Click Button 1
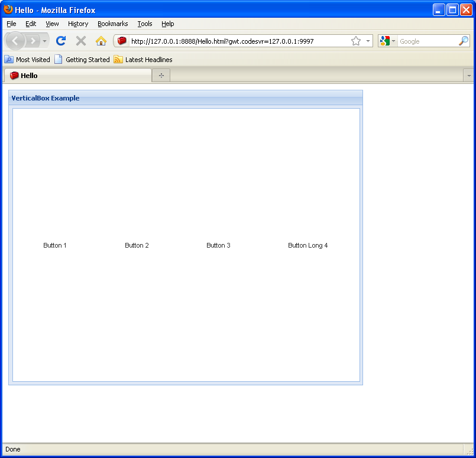The height and width of the screenshot is (458, 476). [x=54, y=245]
